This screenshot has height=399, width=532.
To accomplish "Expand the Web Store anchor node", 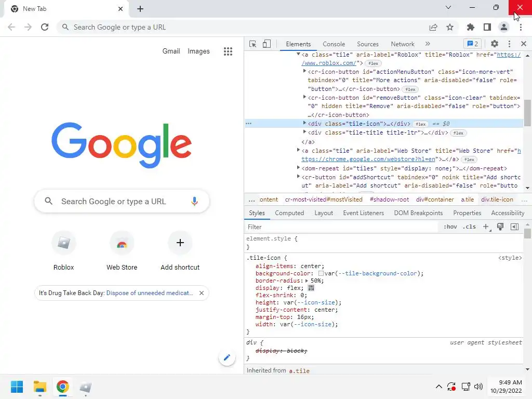I will click(x=298, y=150).
